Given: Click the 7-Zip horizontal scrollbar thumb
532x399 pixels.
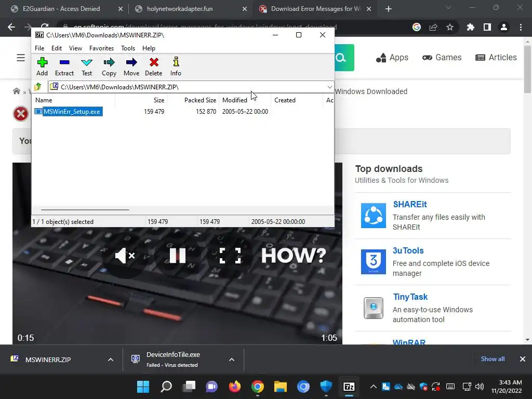Looking at the screenshot, I should [x=85, y=210].
